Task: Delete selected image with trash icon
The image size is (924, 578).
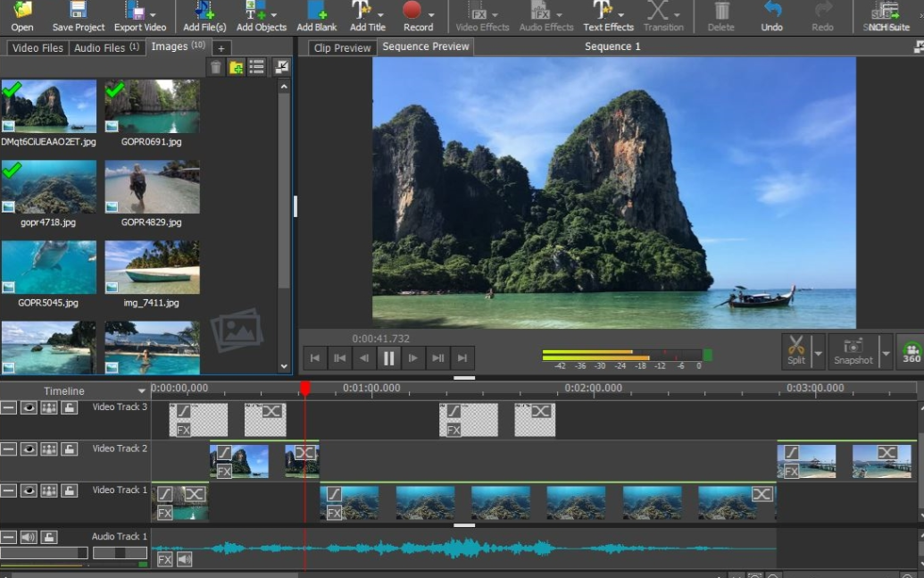Action: click(x=216, y=68)
